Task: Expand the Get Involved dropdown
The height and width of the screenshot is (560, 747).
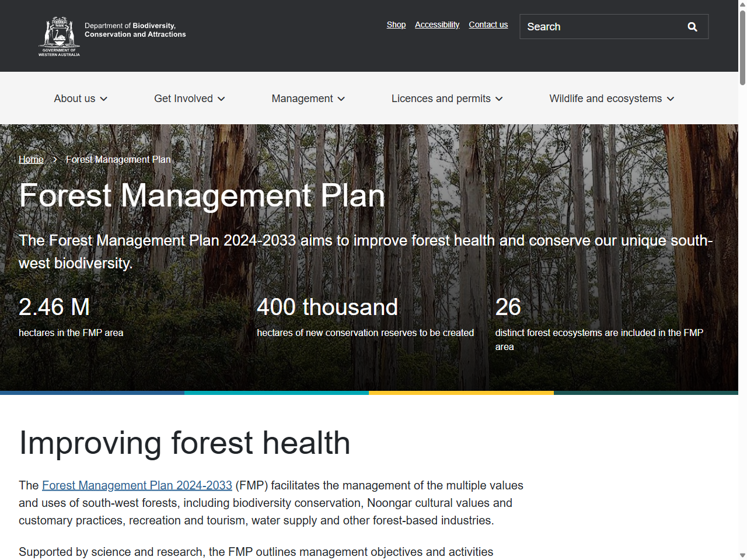Action: [183, 99]
